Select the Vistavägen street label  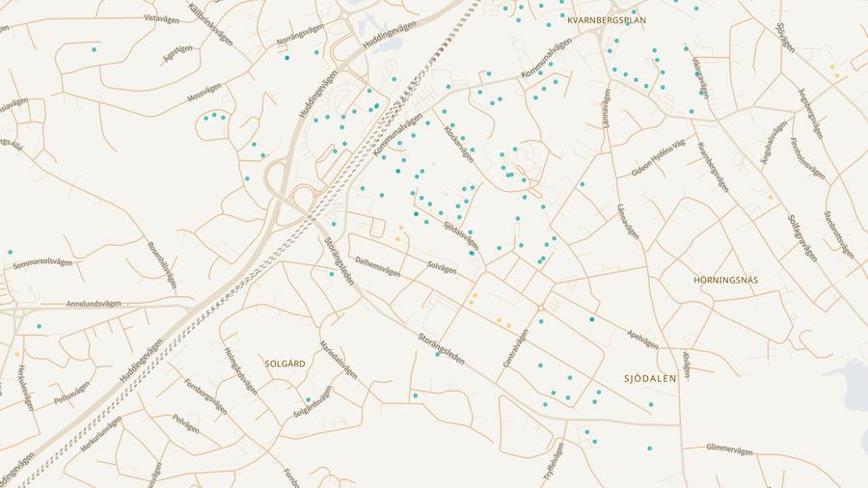click(162, 17)
